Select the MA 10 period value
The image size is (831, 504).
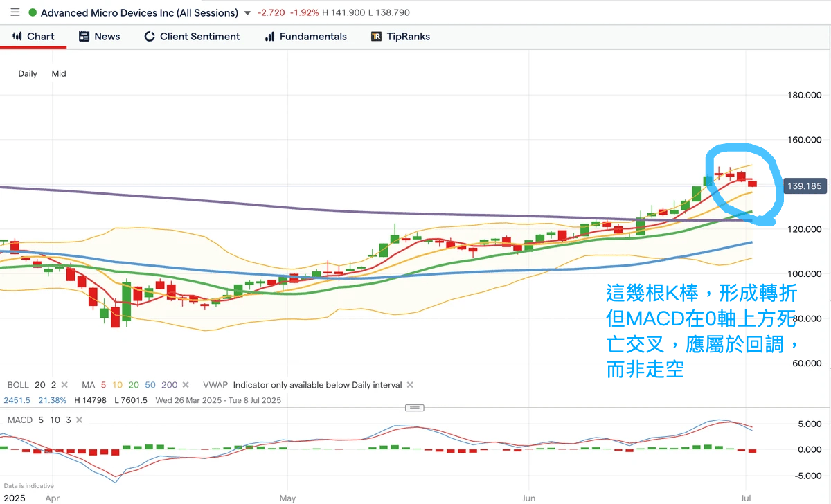click(116, 385)
